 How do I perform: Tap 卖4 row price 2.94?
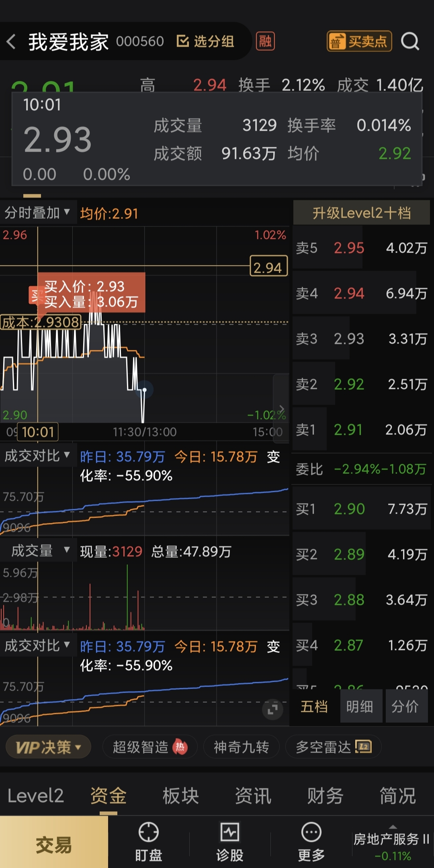click(349, 293)
